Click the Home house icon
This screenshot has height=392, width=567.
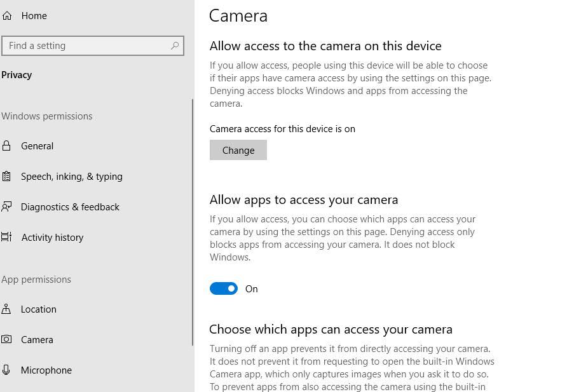[7, 16]
